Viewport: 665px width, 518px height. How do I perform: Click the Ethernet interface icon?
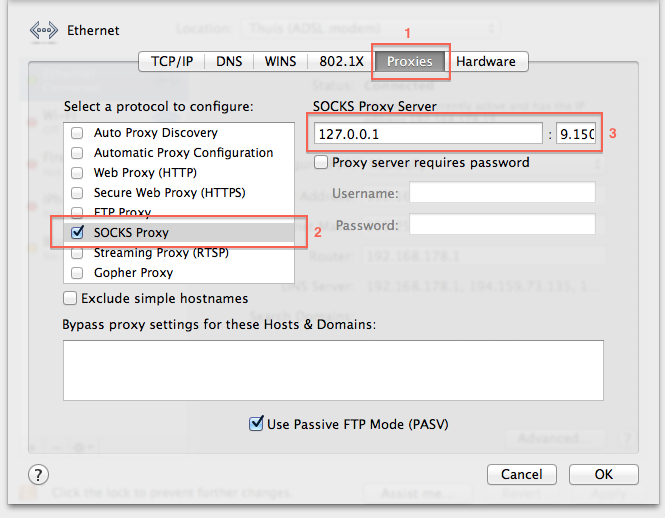tap(44, 31)
